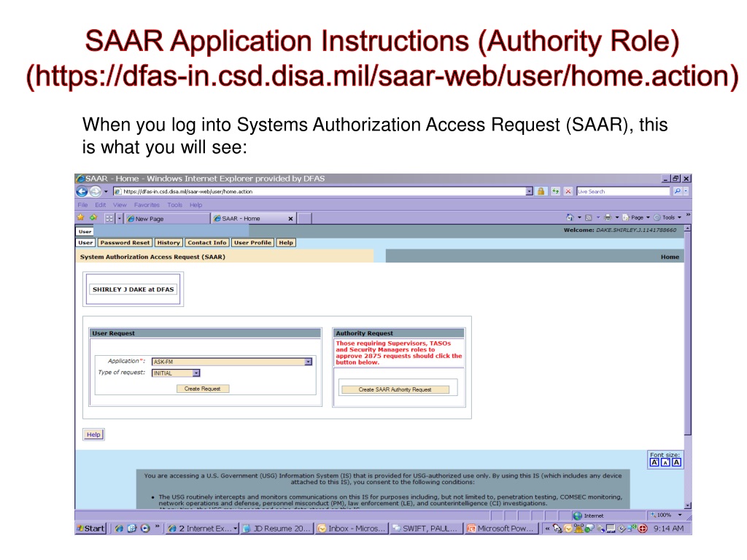Screen dimensions: 747x560
Task: Click the Print icon in command bar
Action: coord(608,217)
